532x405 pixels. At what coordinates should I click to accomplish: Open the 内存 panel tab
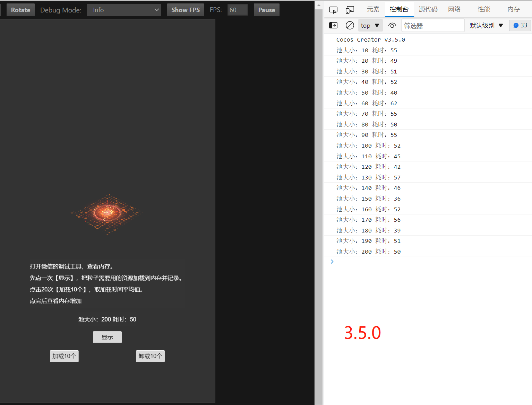513,9
